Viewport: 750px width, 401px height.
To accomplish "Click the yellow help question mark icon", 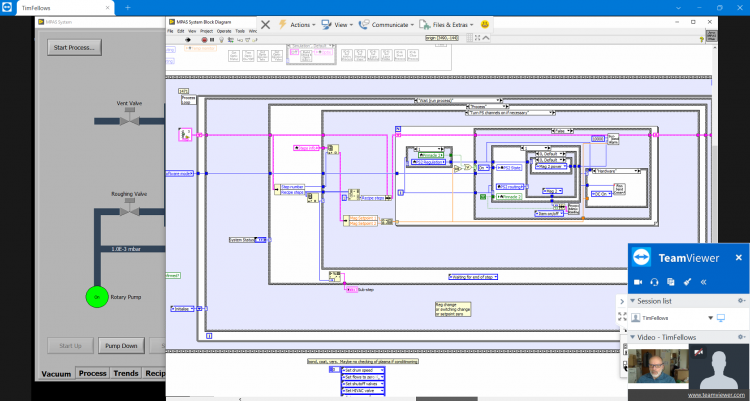I will (x=702, y=40).
